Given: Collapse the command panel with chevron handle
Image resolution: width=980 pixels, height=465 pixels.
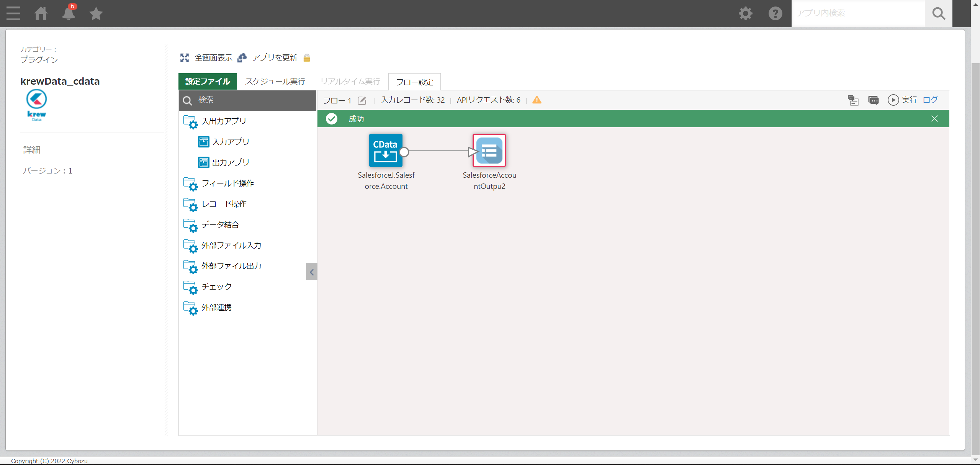Looking at the screenshot, I should 311,272.
